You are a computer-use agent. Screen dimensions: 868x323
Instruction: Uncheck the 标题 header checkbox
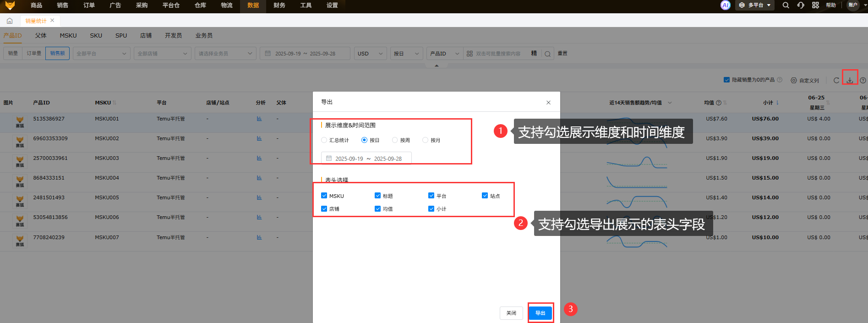click(377, 196)
